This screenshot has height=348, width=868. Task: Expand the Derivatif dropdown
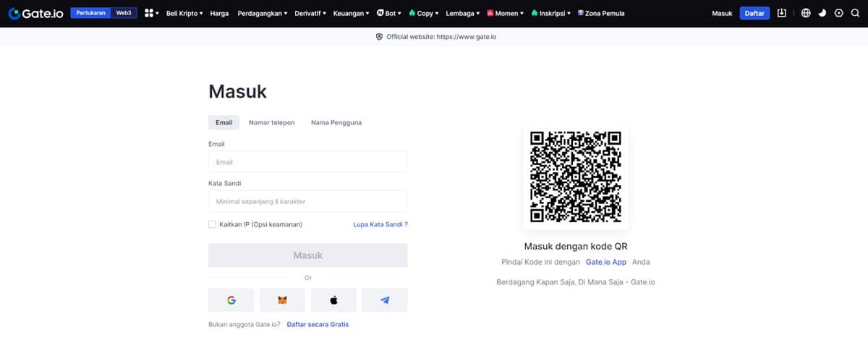click(x=311, y=13)
